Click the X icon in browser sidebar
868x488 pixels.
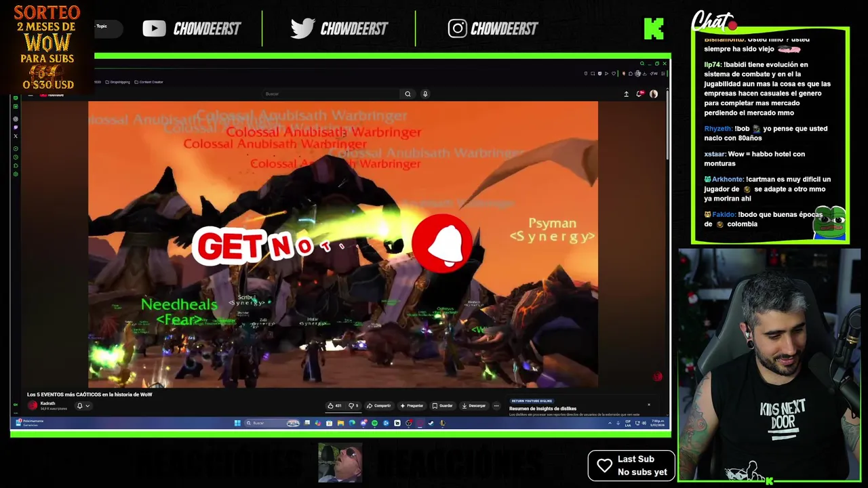16,136
